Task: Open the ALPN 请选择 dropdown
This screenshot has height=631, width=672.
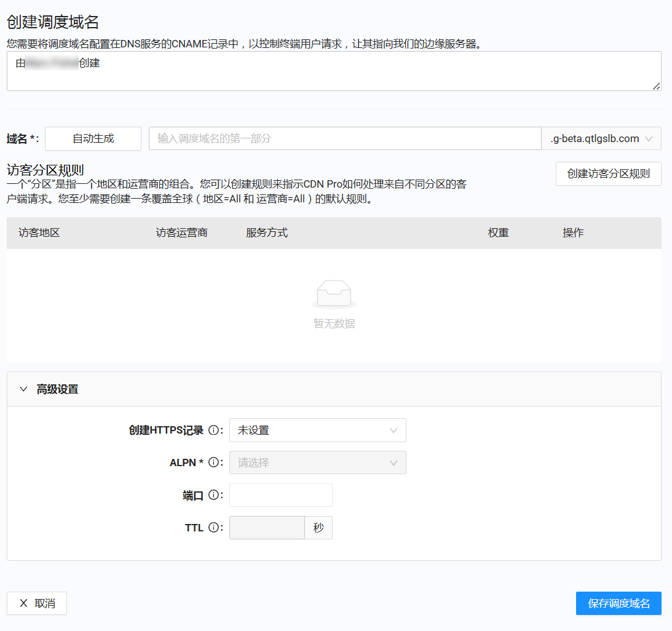Action: tap(317, 462)
